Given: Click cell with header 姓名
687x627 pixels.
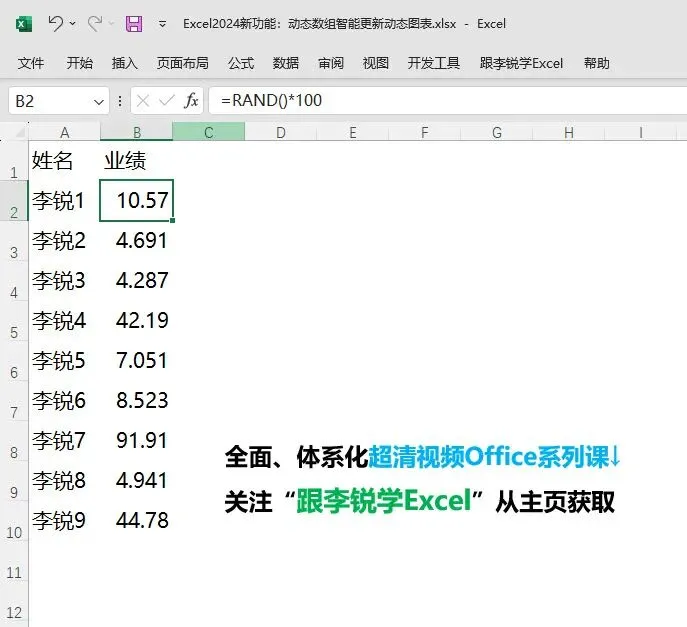Looking at the screenshot, I should pyautogui.click(x=64, y=160).
